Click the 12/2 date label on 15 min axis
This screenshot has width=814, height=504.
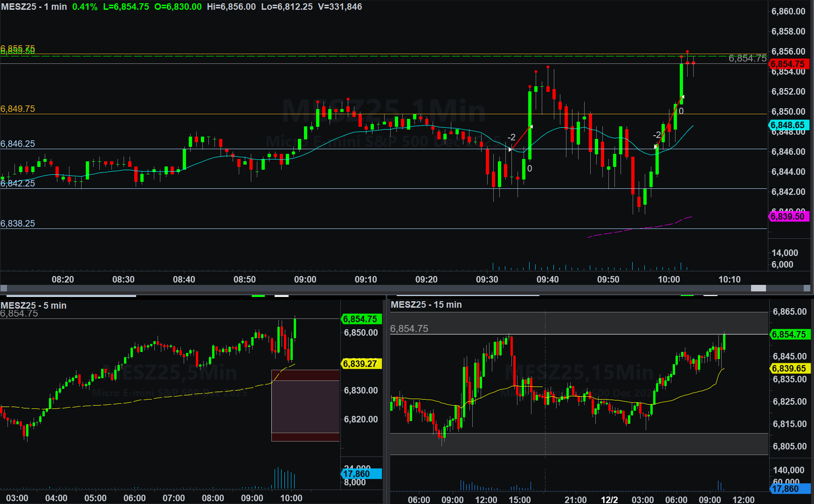[609, 500]
